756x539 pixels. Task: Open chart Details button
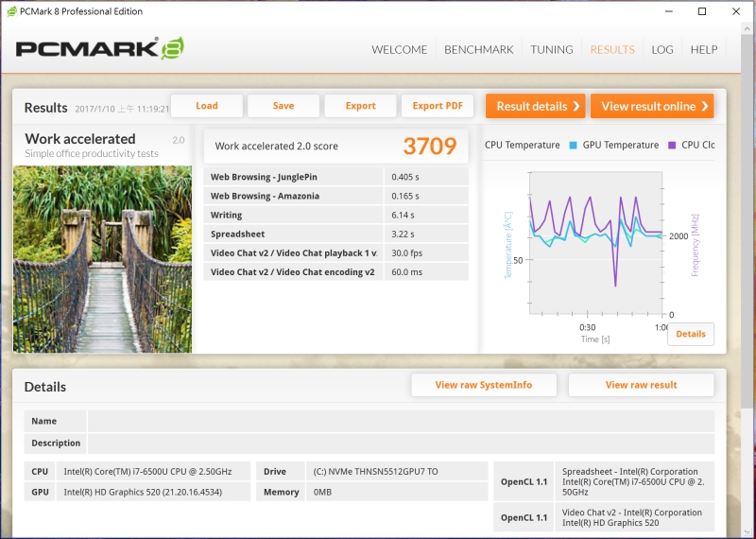[691, 334]
